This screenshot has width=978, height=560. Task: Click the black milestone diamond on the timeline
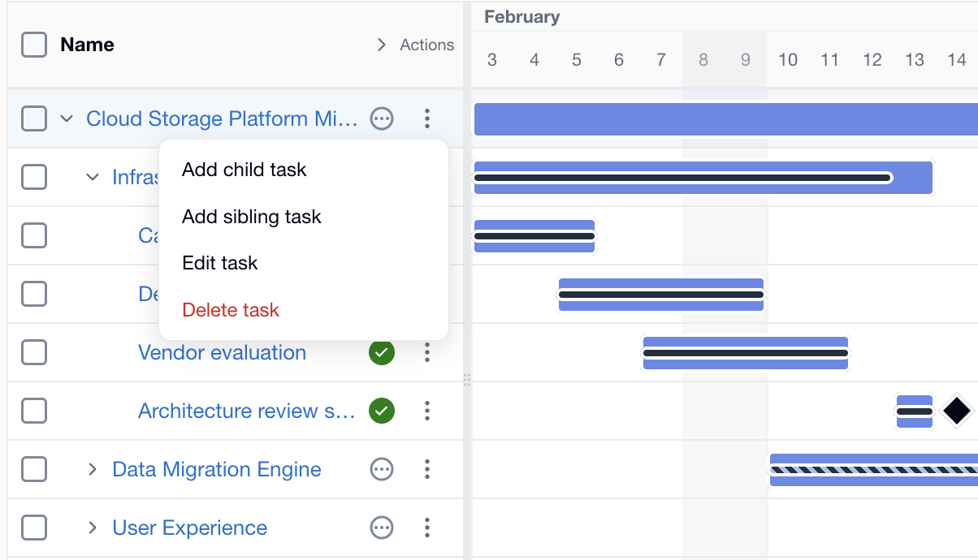point(956,411)
